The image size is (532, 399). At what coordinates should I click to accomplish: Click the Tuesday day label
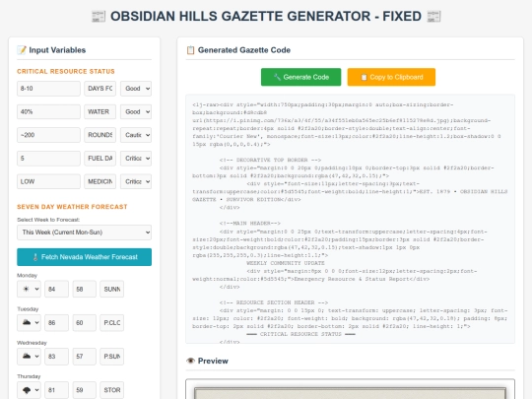click(28, 309)
